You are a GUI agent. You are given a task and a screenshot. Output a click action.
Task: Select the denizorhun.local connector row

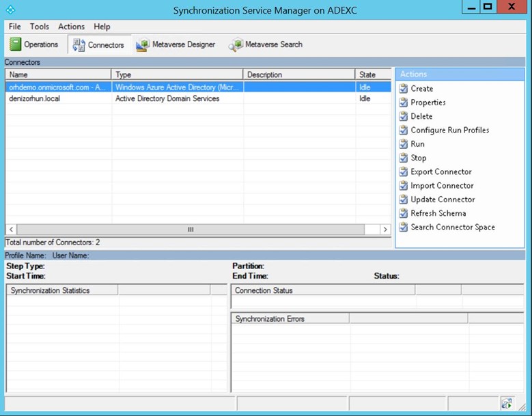198,98
